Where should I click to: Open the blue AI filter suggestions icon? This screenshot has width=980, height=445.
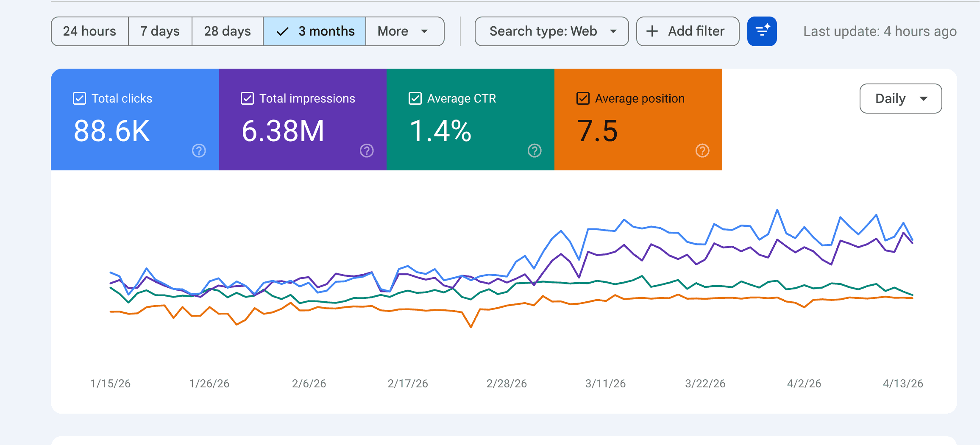pyautogui.click(x=762, y=31)
